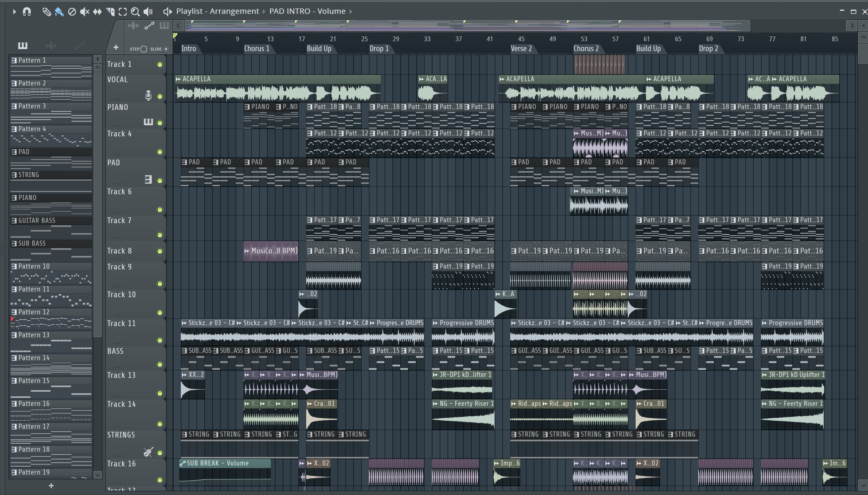Click the playlist vertical scrollbar thumb
Screen dimensions: 868x495
(x=863, y=54)
